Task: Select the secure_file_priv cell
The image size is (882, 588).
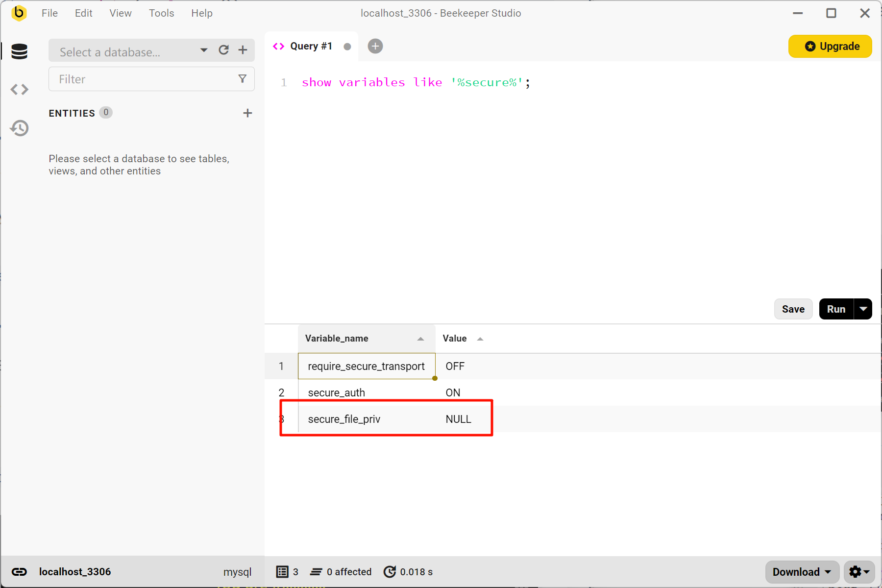Action: click(x=367, y=419)
